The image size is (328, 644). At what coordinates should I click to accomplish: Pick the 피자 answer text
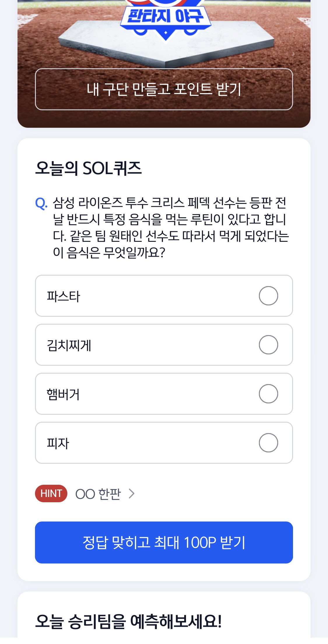pyautogui.click(x=58, y=443)
